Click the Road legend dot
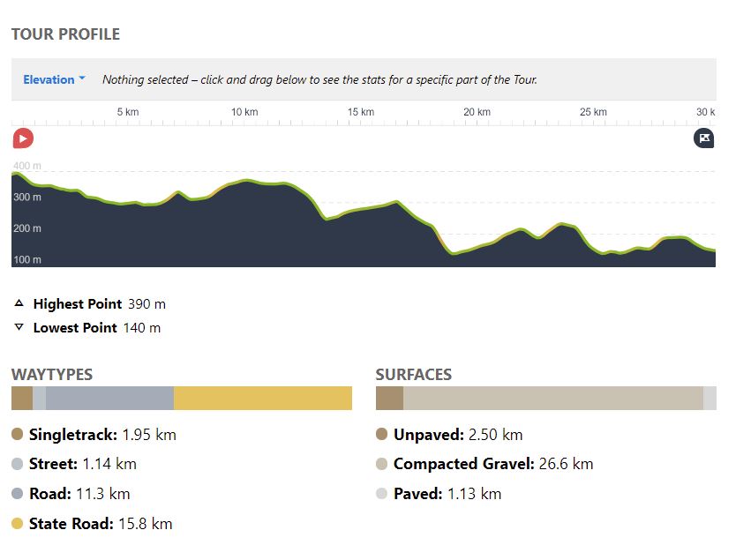The width and height of the screenshot is (736, 560). coord(18,494)
